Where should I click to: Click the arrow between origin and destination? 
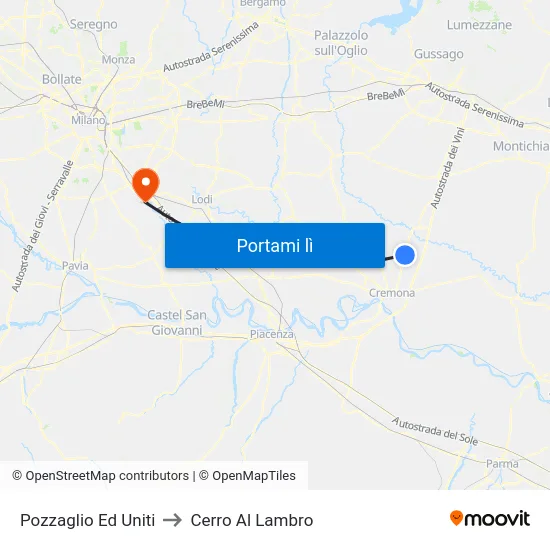pos(173,520)
